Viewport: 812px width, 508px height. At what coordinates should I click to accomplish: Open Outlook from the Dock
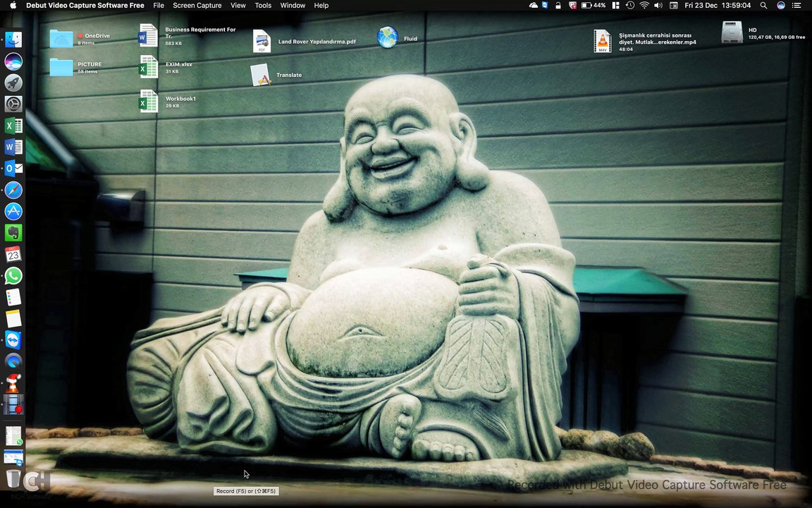[x=13, y=169]
